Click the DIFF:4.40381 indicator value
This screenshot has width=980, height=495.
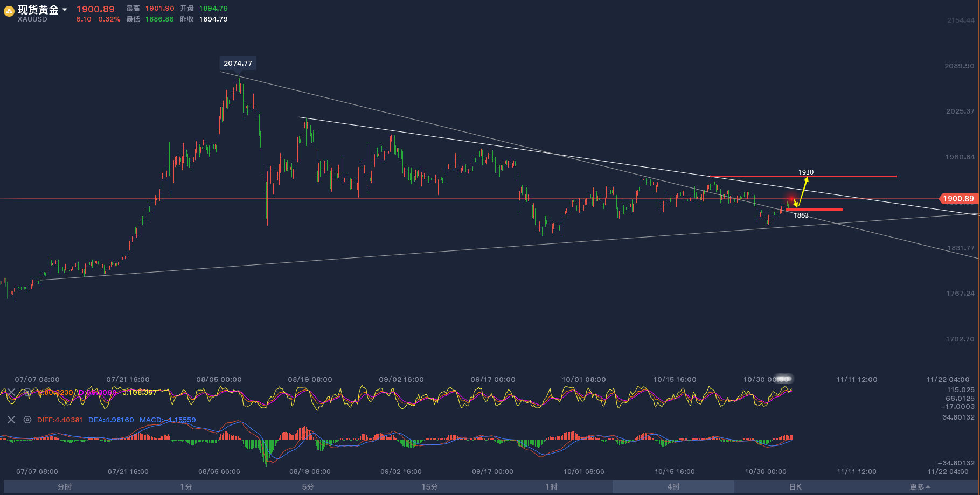pos(60,420)
